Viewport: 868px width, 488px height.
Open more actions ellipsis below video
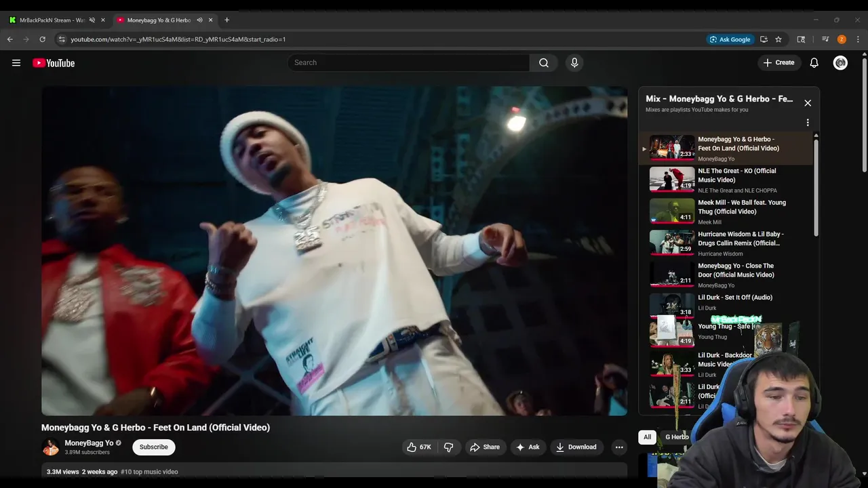618,447
